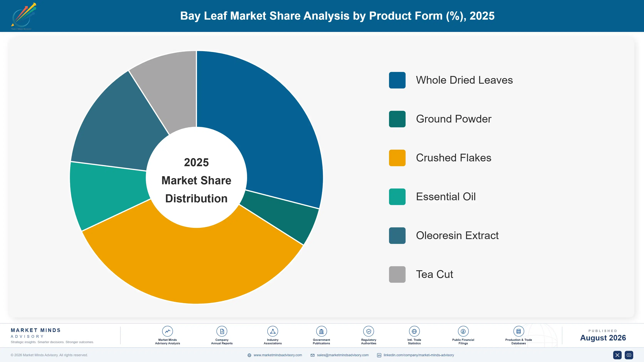Click the Bay Leaf Market Share chart title
Screen dimensions: 644x362
point(337,16)
